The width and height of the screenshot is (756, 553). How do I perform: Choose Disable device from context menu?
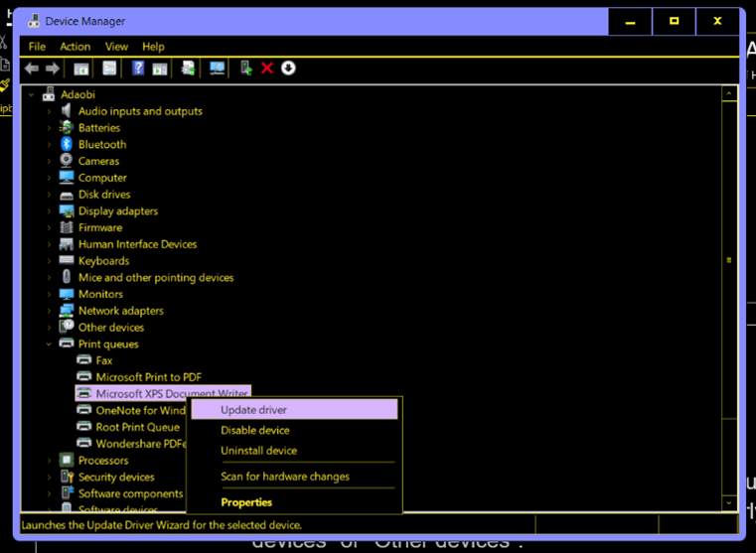(x=294, y=430)
